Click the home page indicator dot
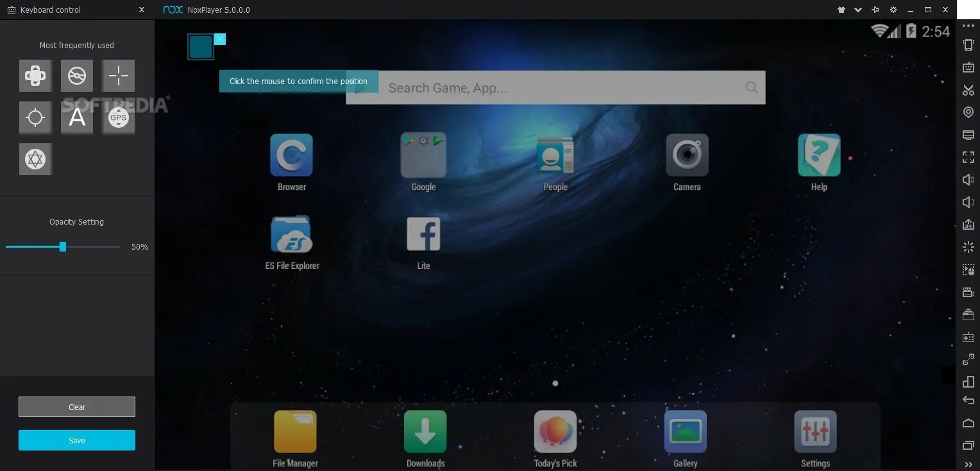 pos(555,383)
